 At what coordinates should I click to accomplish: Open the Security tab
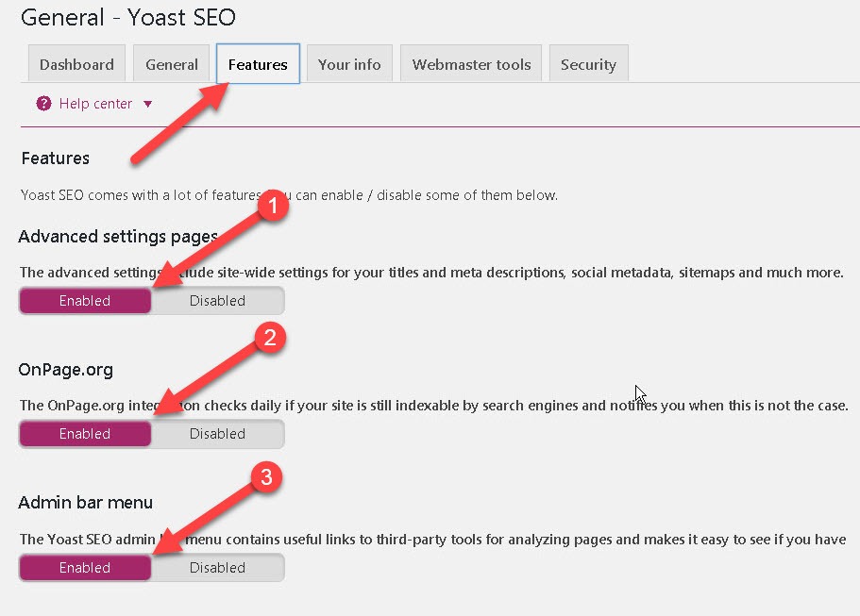coord(588,64)
